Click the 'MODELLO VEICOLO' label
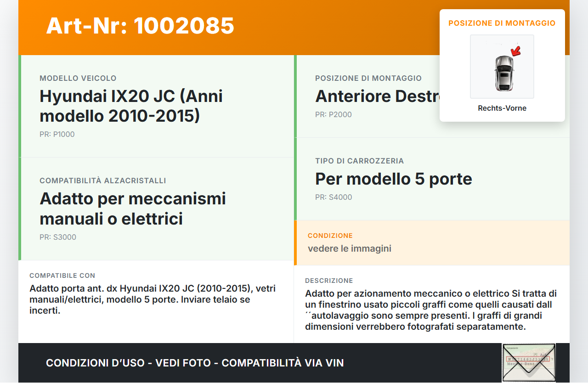This screenshot has width=588, height=383. [x=78, y=79]
